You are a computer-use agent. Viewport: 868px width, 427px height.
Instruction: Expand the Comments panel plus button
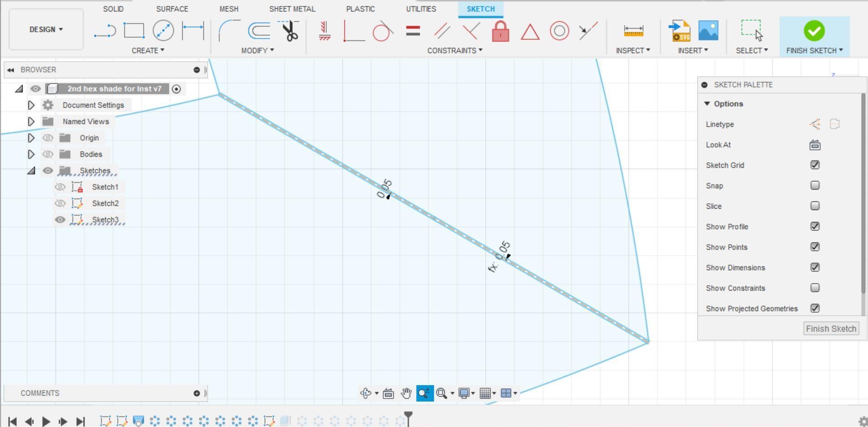(197, 393)
